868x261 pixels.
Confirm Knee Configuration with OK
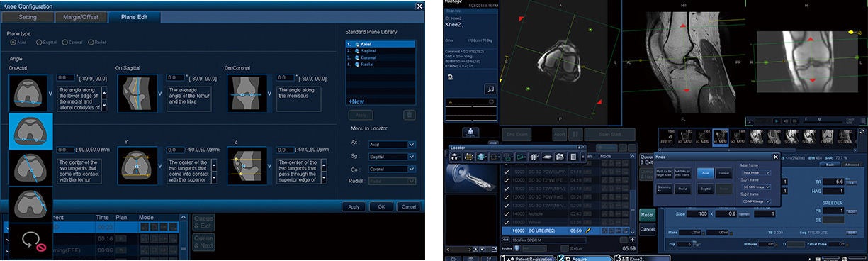[381, 206]
